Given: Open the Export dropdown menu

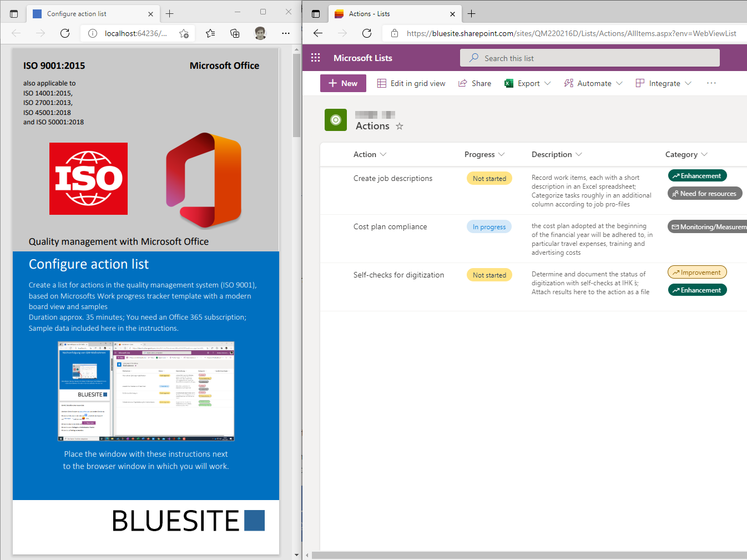Looking at the screenshot, I should [528, 83].
